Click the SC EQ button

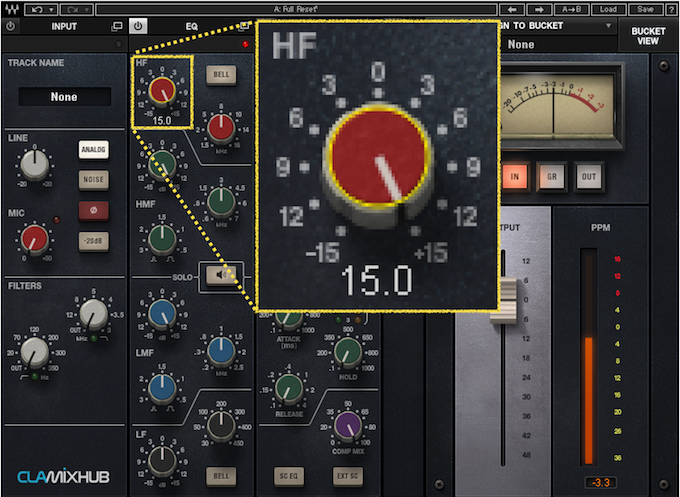coord(288,476)
